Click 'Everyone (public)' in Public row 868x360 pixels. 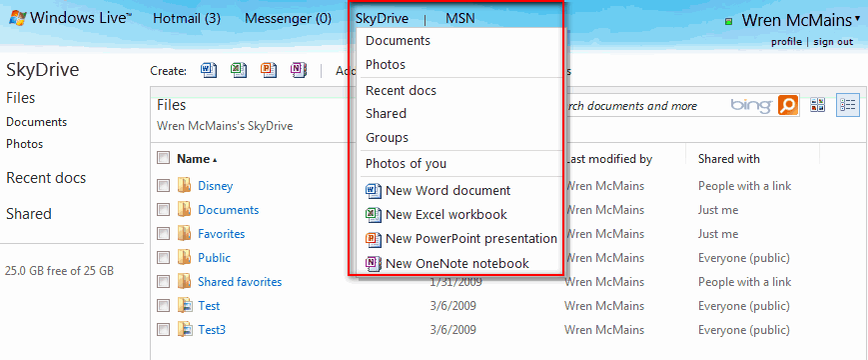click(743, 258)
